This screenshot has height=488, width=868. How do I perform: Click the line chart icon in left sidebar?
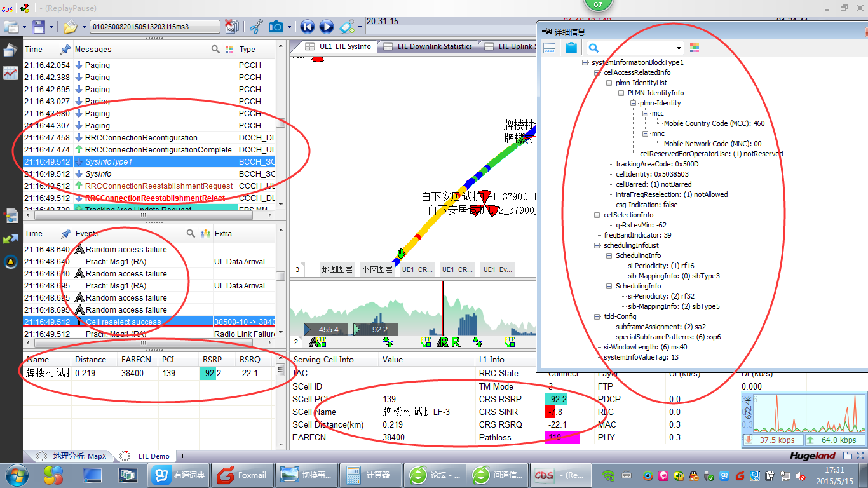(x=10, y=72)
